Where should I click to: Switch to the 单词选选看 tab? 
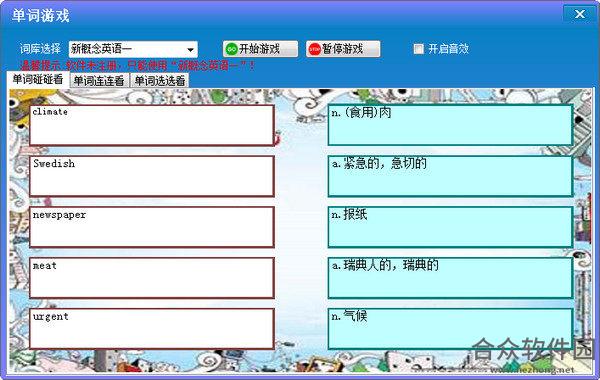click(x=160, y=80)
